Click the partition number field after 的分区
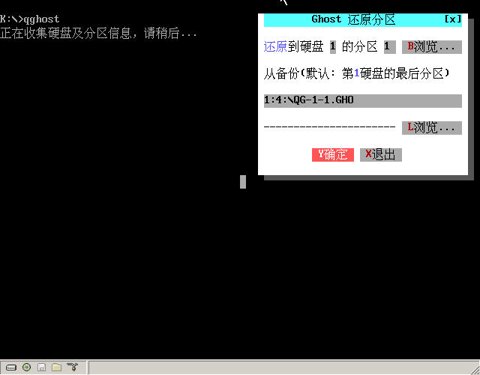This screenshot has width=480, height=375. pos(390,47)
